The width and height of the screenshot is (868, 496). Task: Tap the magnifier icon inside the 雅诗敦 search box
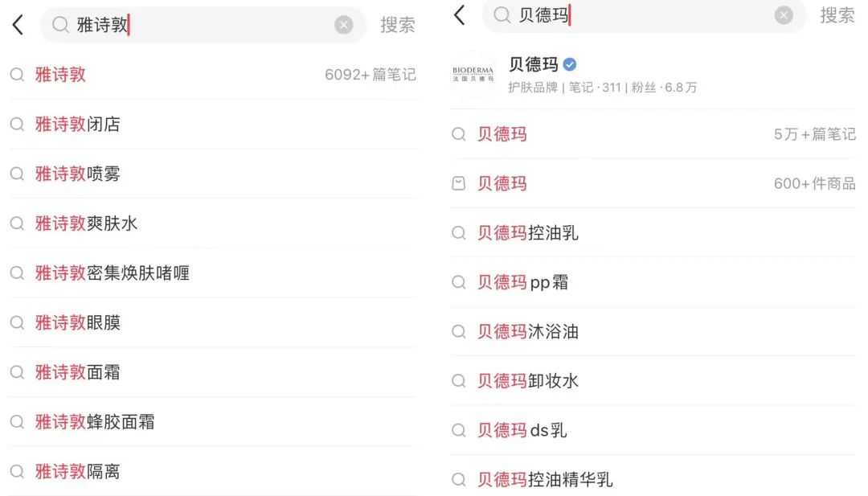60,26
